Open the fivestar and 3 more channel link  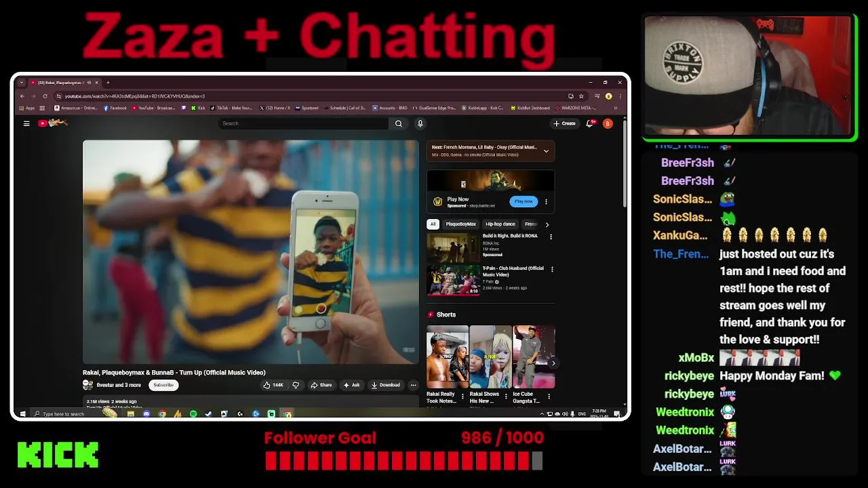point(119,385)
